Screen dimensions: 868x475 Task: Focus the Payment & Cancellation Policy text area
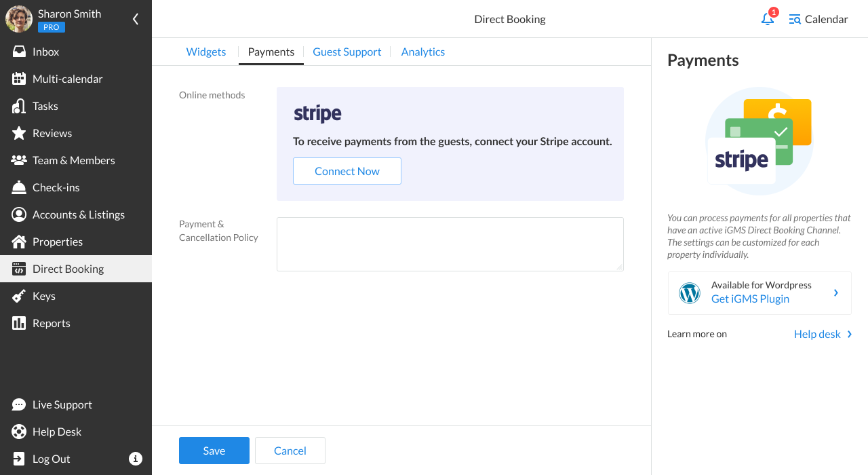pos(450,244)
